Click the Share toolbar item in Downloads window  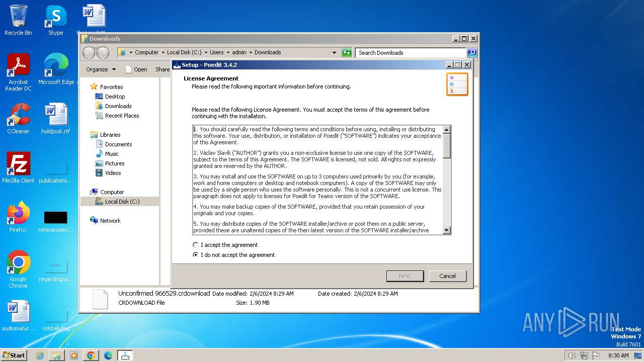163,69
